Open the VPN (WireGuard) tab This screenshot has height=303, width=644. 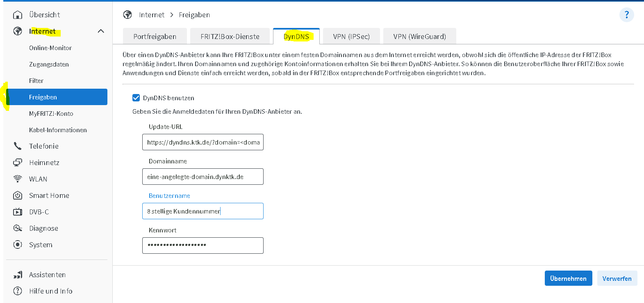click(x=419, y=37)
